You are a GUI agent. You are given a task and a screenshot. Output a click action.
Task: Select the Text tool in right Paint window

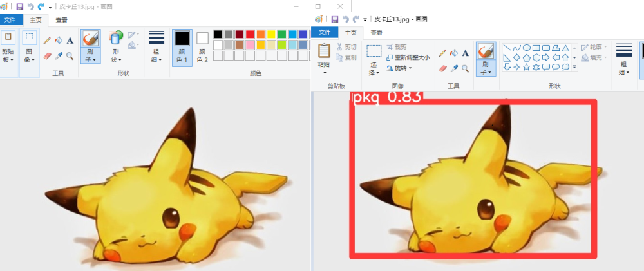(x=466, y=53)
